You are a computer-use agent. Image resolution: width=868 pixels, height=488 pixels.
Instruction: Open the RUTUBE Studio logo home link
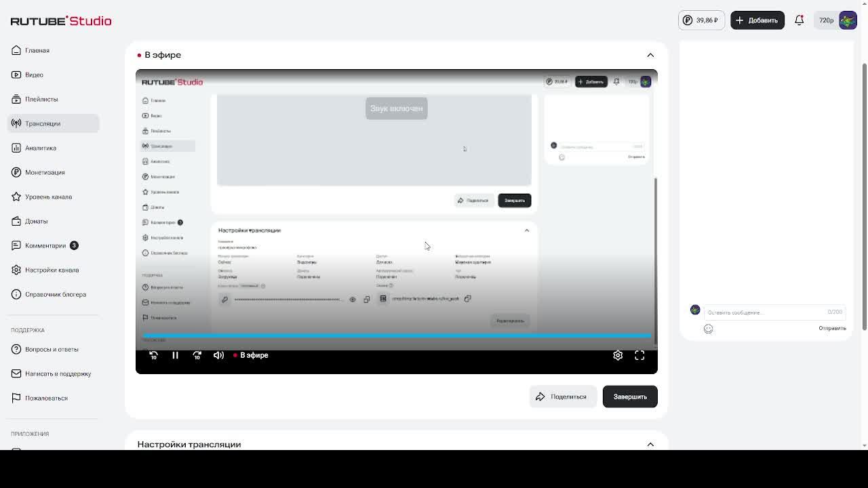(61, 21)
